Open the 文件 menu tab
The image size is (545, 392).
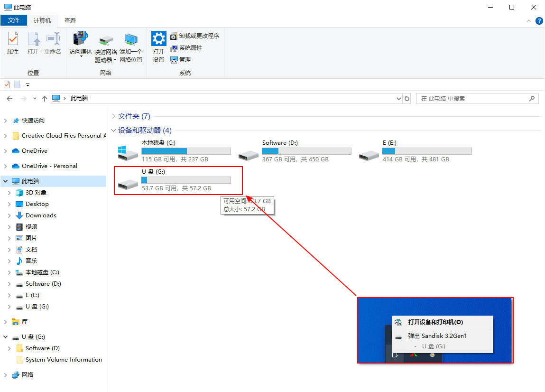tap(14, 21)
